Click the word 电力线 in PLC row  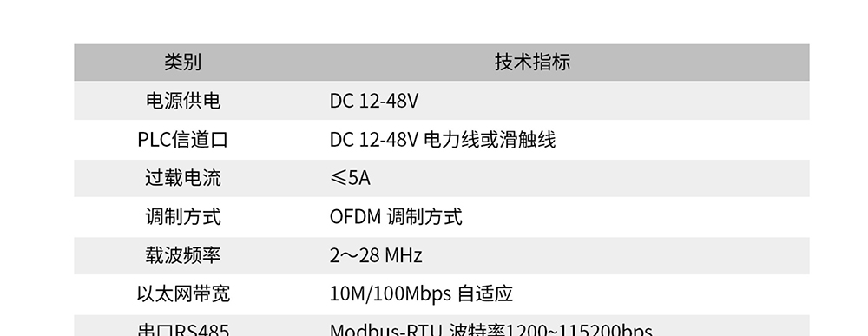(451, 140)
